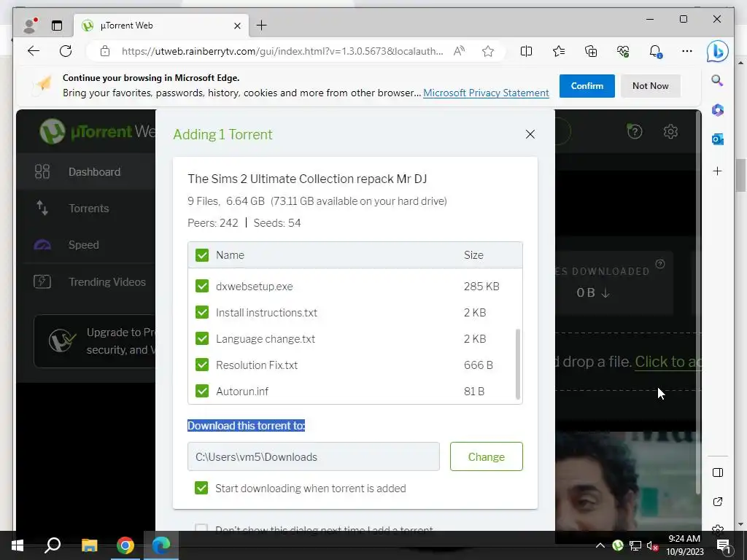Click the Torrents arrows icon
The height and width of the screenshot is (560, 747).
[42, 208]
